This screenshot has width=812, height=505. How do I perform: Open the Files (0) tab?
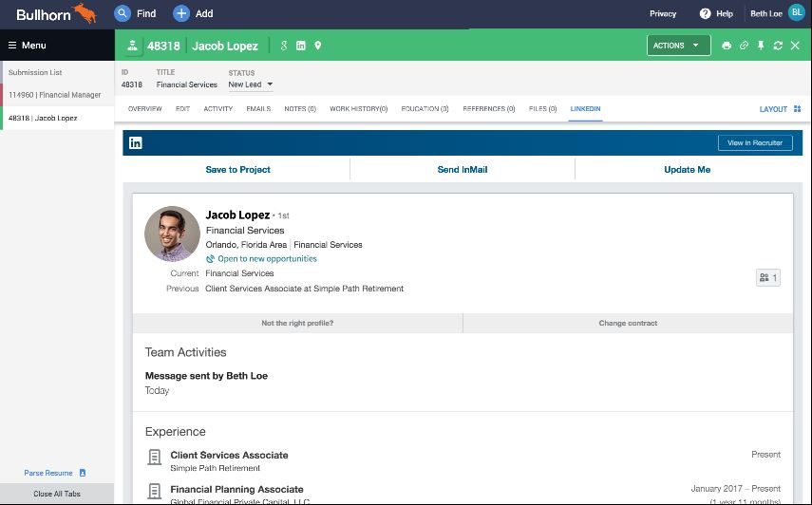tap(542, 108)
